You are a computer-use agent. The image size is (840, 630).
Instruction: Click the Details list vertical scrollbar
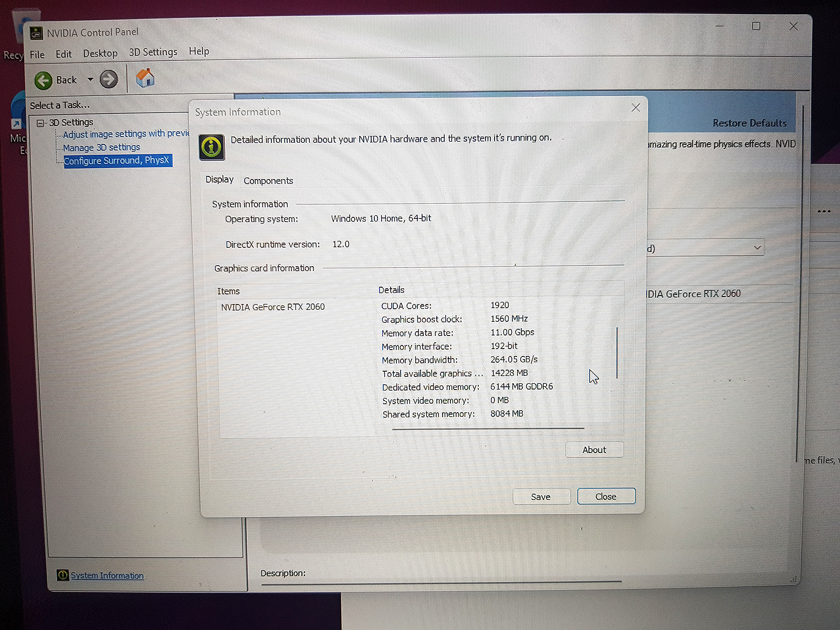pos(617,352)
